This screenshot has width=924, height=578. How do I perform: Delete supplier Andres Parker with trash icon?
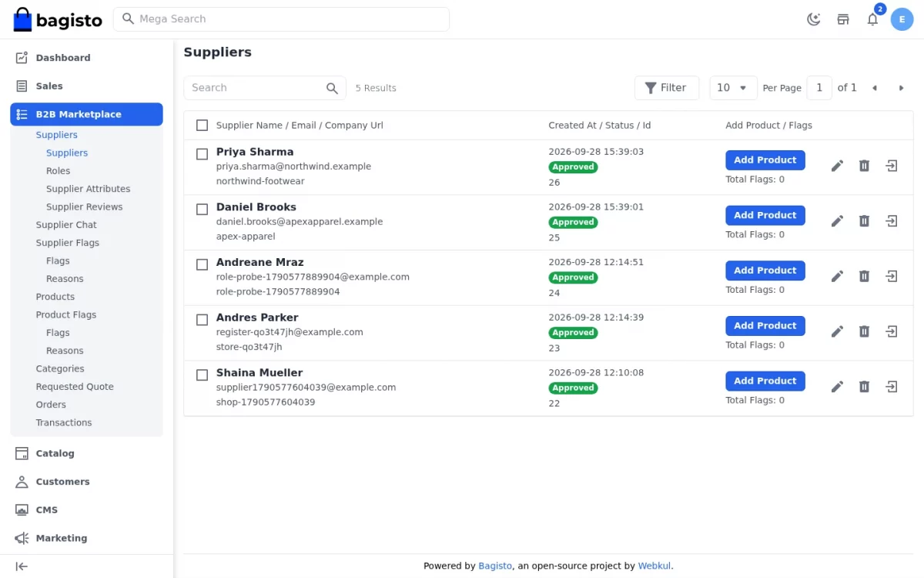864,331
